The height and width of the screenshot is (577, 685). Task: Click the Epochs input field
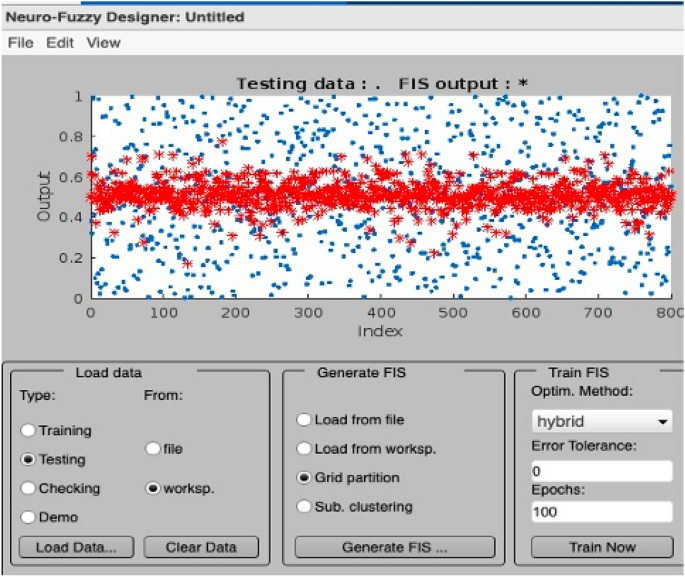[x=601, y=511]
